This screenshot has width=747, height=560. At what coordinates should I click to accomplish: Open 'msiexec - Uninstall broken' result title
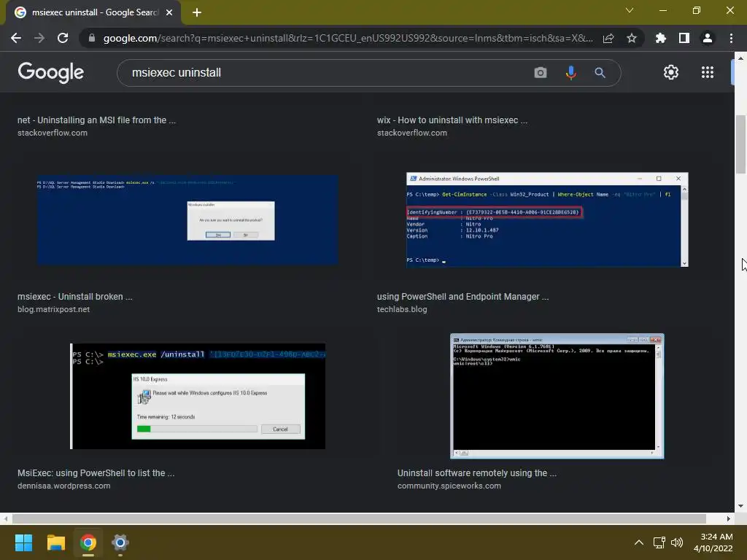coord(75,296)
